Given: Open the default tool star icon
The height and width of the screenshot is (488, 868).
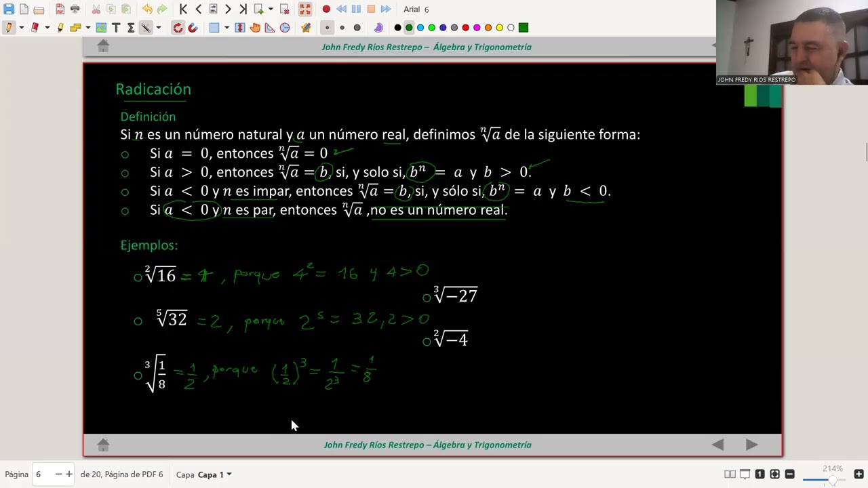Looking at the screenshot, I should [306, 28].
